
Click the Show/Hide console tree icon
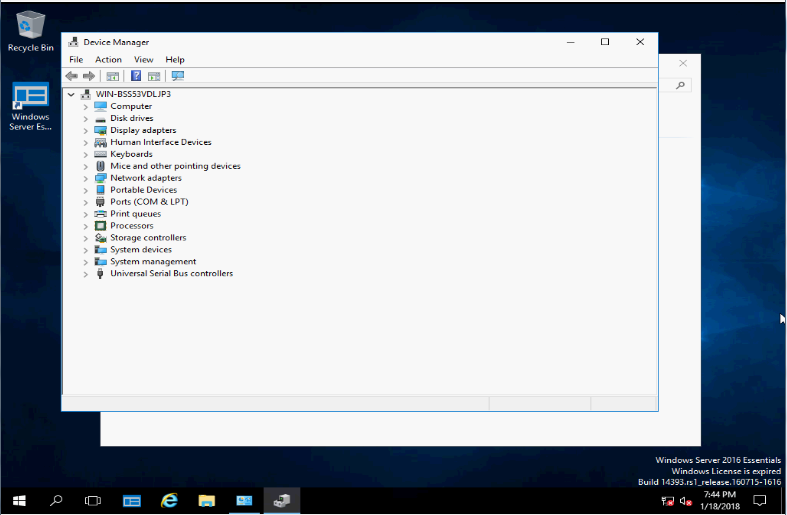click(112, 76)
